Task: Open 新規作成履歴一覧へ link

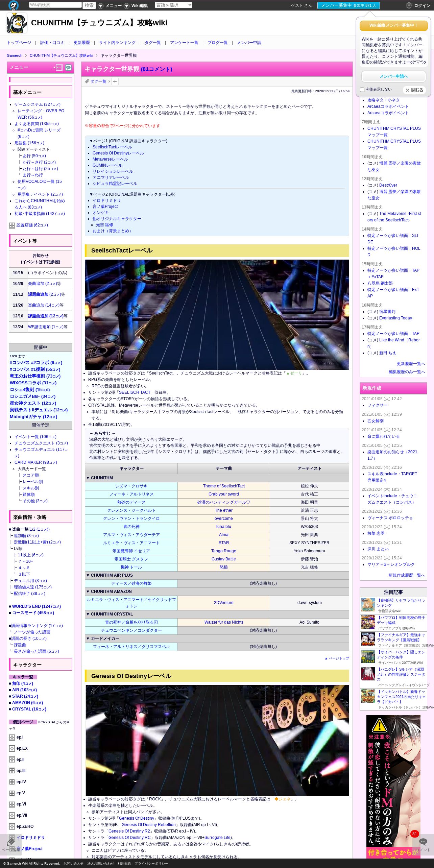Action: pyautogui.click(x=407, y=576)
